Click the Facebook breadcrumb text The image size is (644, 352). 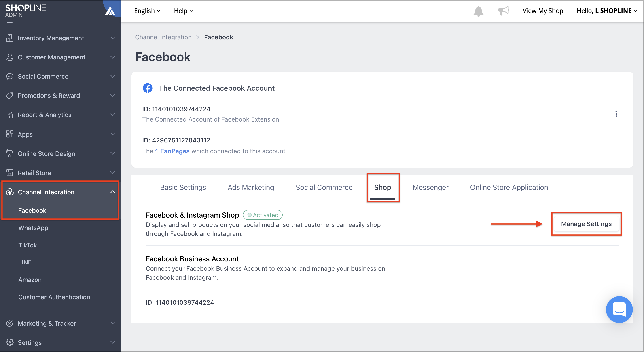pos(218,37)
